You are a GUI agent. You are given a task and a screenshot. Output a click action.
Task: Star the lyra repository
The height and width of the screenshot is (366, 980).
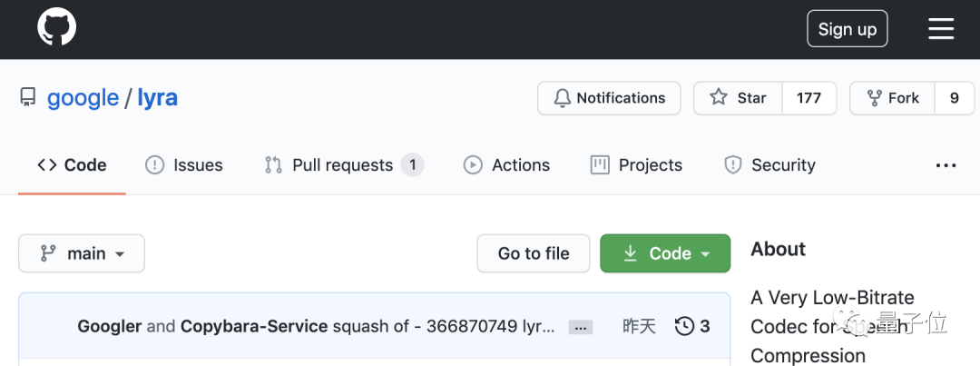pos(738,98)
